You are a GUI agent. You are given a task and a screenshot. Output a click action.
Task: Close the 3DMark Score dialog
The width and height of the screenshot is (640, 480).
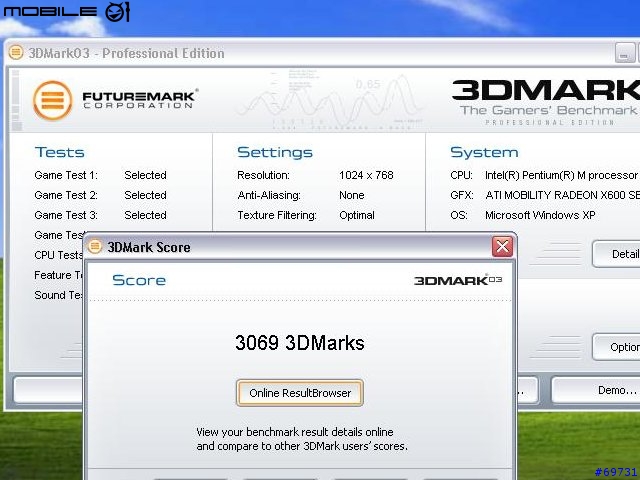coord(502,247)
